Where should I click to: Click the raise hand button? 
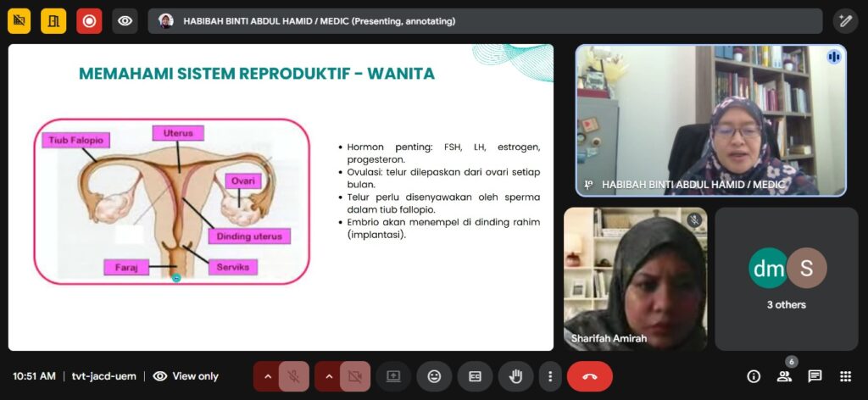[x=516, y=376]
